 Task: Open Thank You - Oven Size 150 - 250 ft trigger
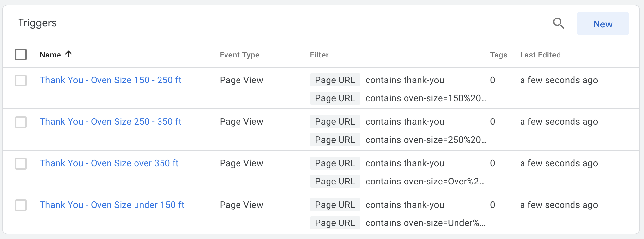110,80
